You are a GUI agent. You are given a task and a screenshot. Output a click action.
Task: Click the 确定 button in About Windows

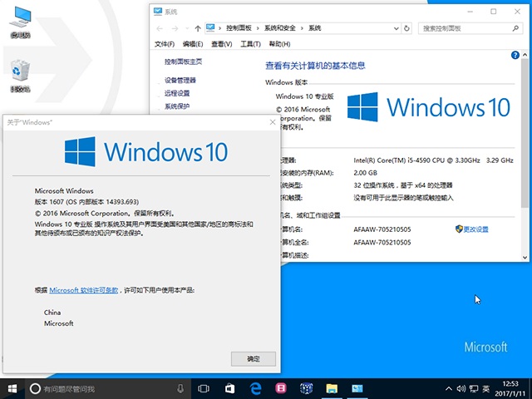point(253,358)
